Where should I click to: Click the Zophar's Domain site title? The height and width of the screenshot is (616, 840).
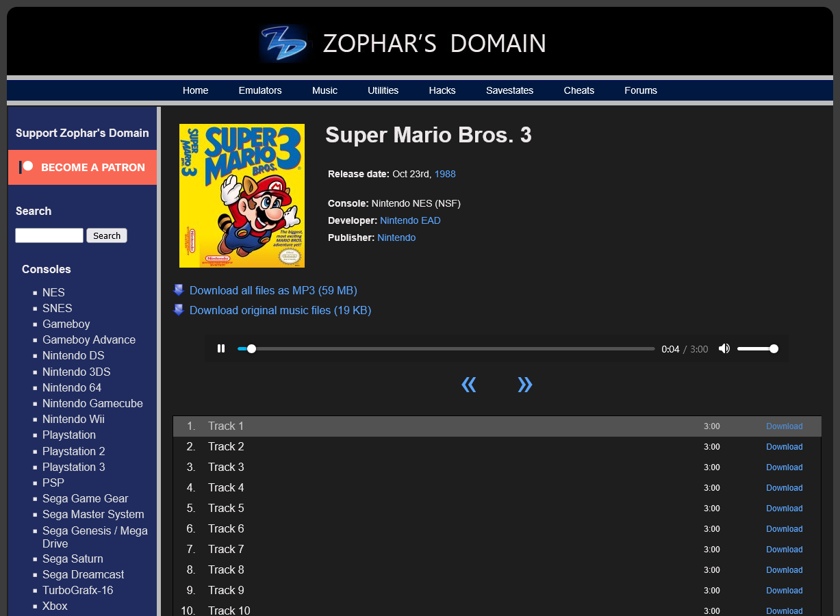point(435,44)
